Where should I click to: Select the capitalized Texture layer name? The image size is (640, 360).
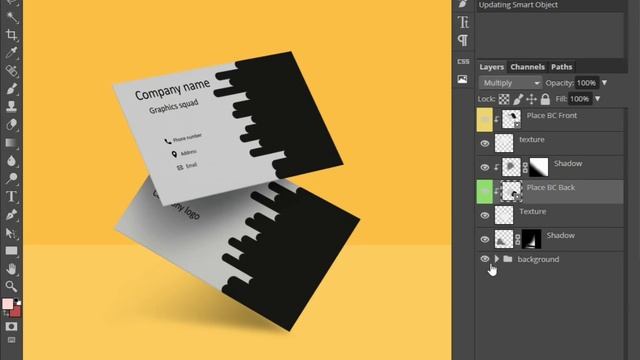tap(532, 211)
